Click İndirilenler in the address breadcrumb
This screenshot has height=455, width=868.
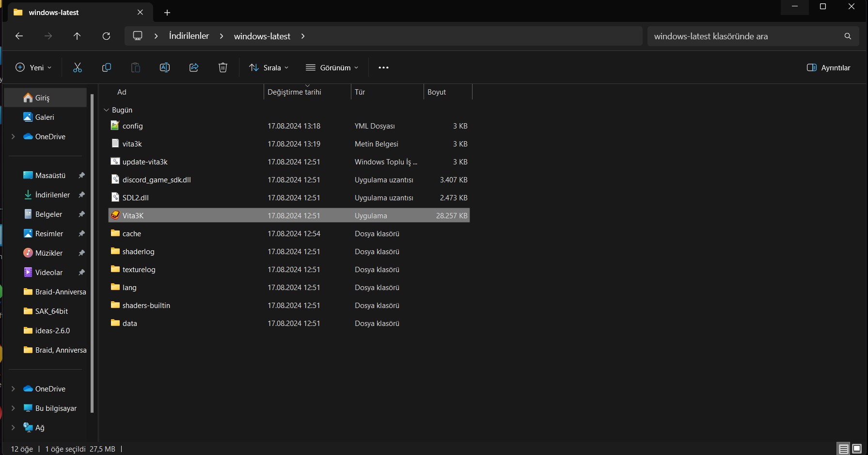[x=189, y=36]
